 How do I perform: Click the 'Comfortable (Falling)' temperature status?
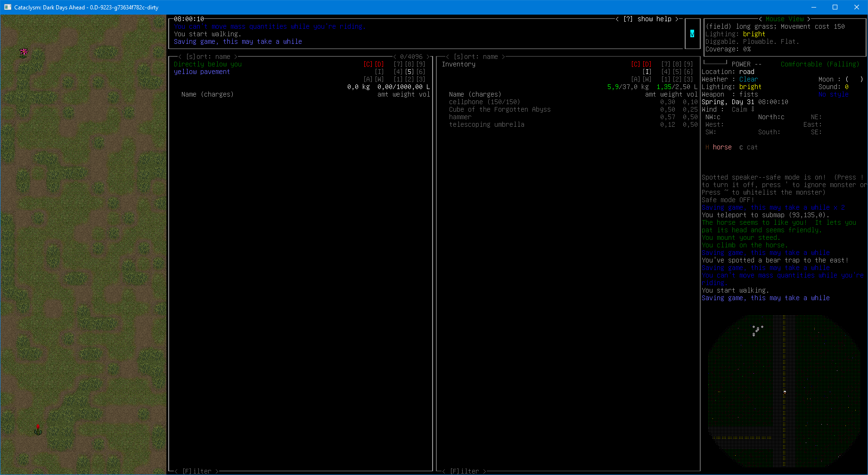(x=820, y=64)
